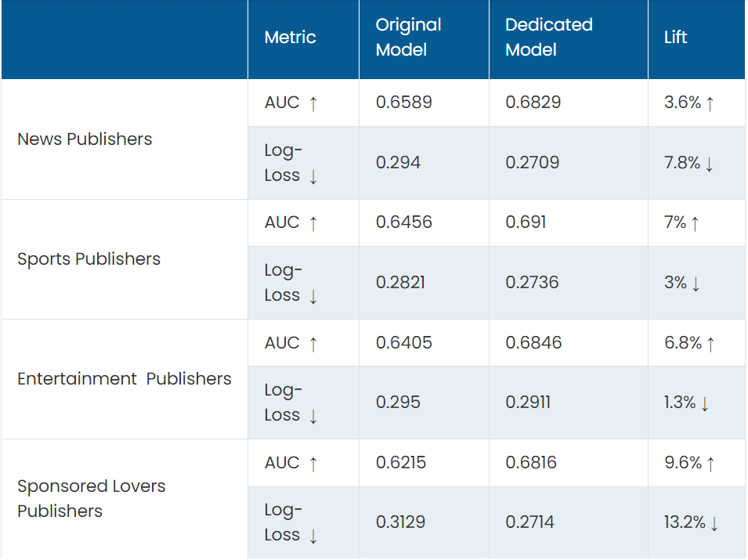The height and width of the screenshot is (560, 748).
Task: Select the News Publishers row label
Action: tap(85, 139)
